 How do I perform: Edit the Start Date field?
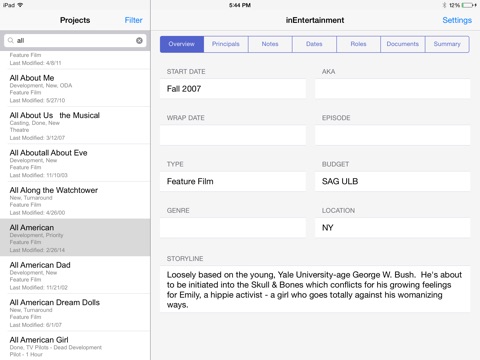pyautogui.click(x=233, y=89)
